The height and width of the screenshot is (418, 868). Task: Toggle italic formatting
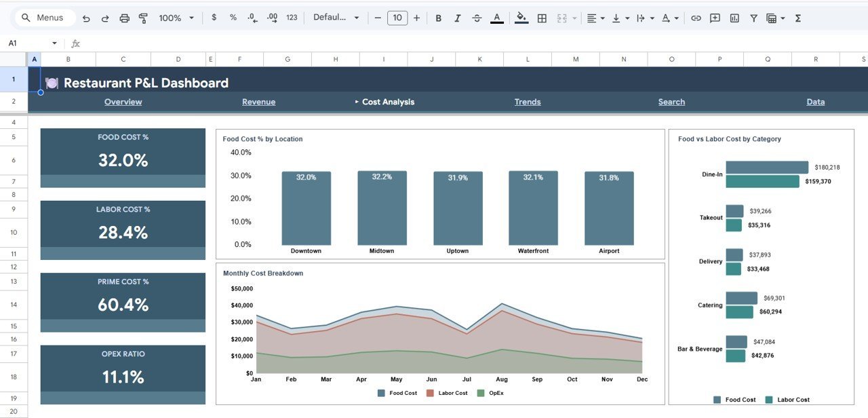pyautogui.click(x=457, y=18)
